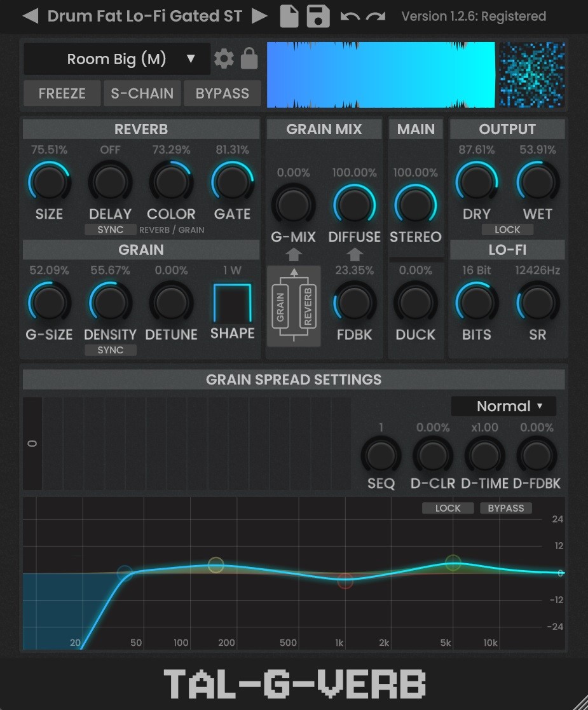Open the preset name Drum Fat Lo-Fi Gated ST
The height and width of the screenshot is (710, 588).
(145, 16)
